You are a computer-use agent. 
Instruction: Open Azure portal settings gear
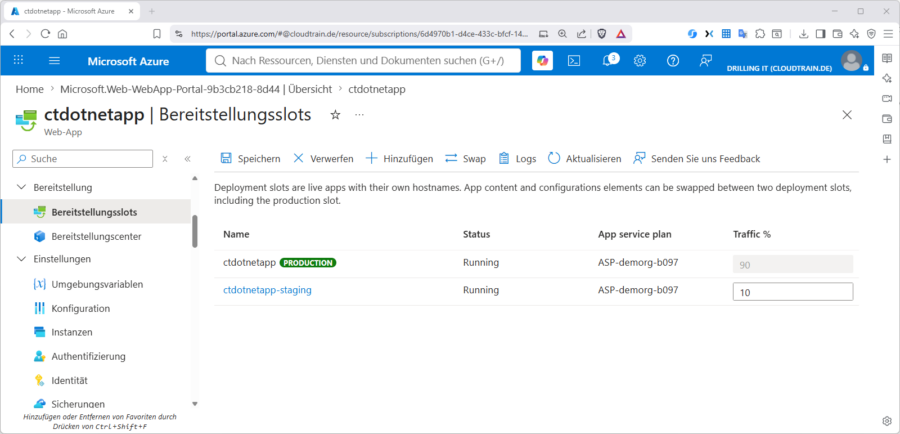(x=640, y=60)
